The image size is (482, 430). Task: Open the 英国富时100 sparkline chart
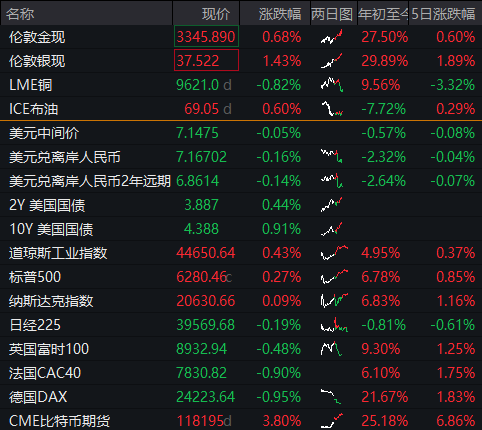[x=331, y=349]
